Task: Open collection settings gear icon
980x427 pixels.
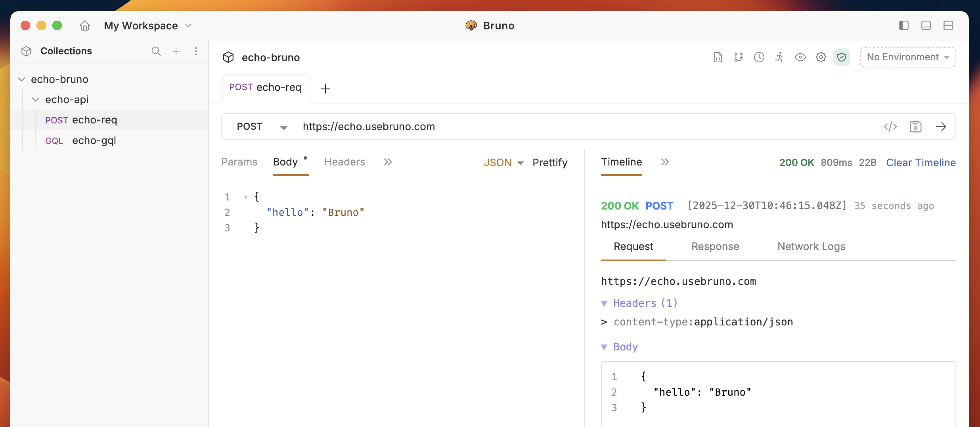Action: click(821, 58)
